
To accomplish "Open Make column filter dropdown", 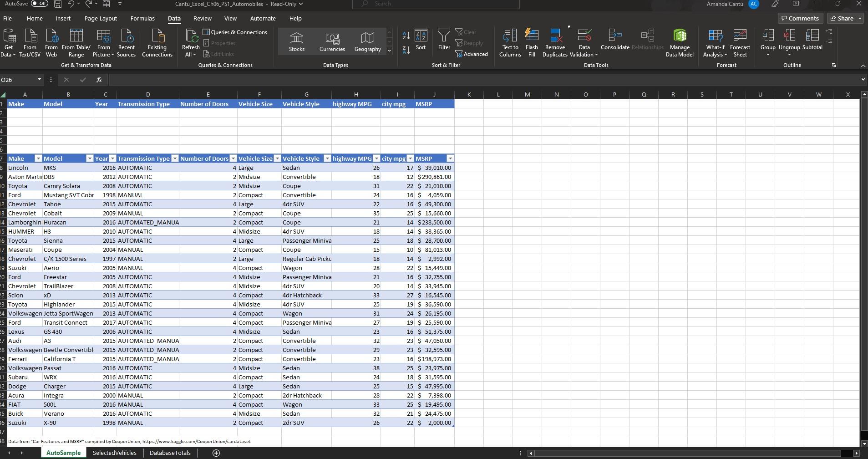I will pos(38,158).
